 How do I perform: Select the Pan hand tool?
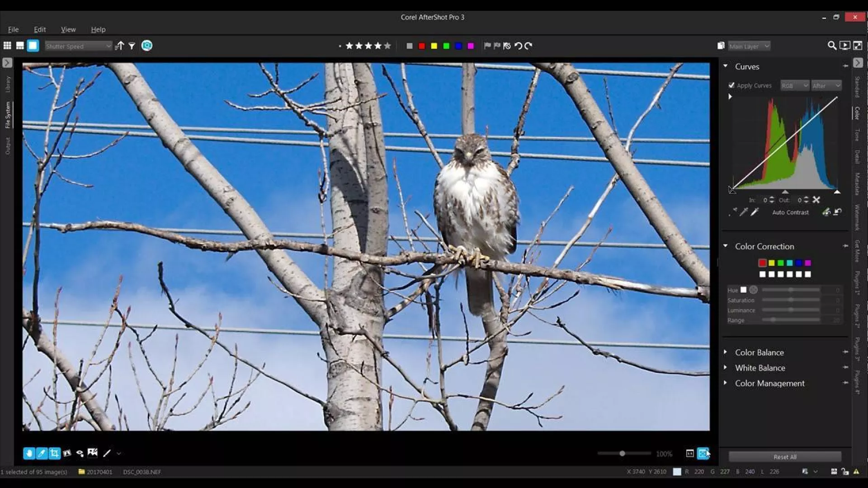pos(29,453)
